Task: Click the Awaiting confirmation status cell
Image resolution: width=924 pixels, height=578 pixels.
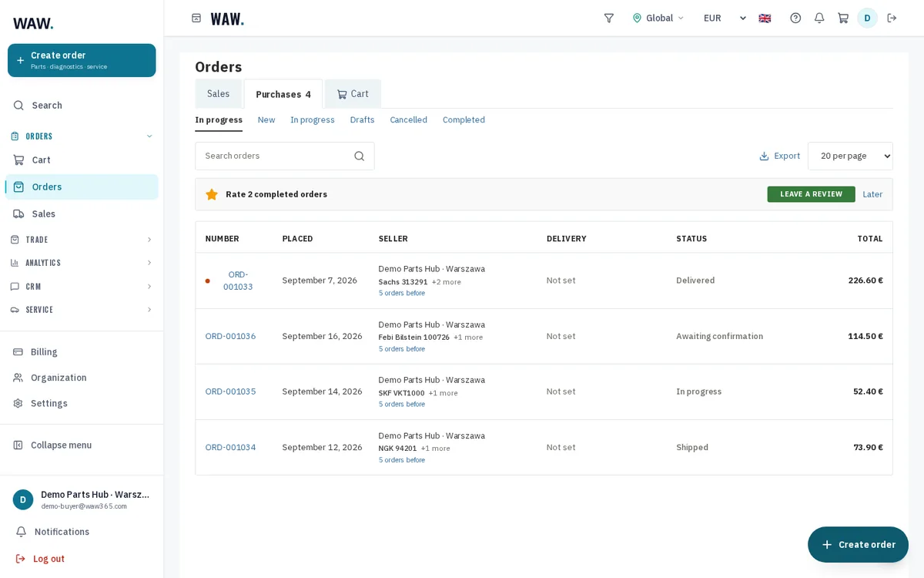Action: (x=720, y=336)
